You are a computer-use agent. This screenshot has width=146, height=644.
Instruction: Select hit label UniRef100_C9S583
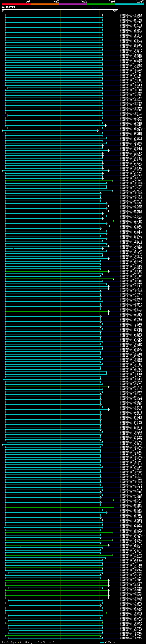pyautogui.click(x=131, y=143)
